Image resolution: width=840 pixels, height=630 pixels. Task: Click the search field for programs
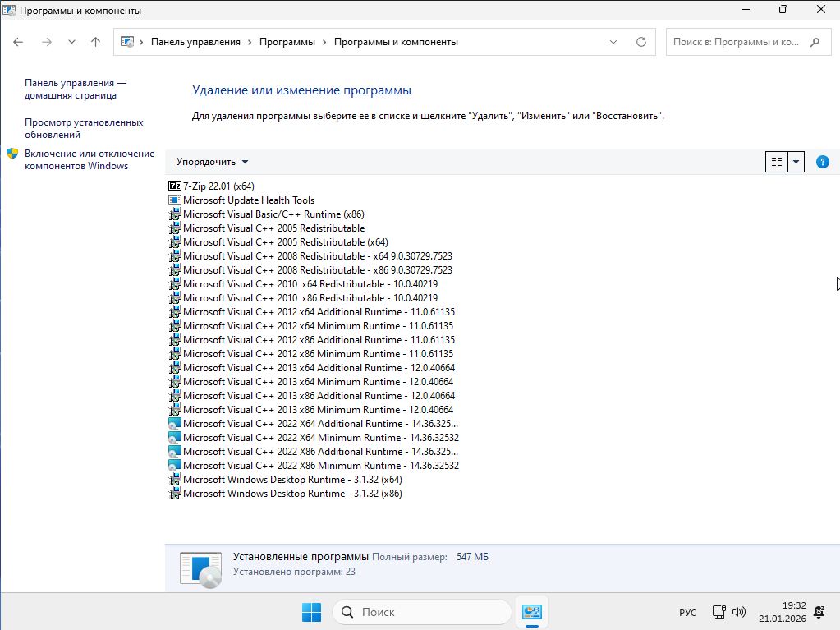[x=735, y=42]
